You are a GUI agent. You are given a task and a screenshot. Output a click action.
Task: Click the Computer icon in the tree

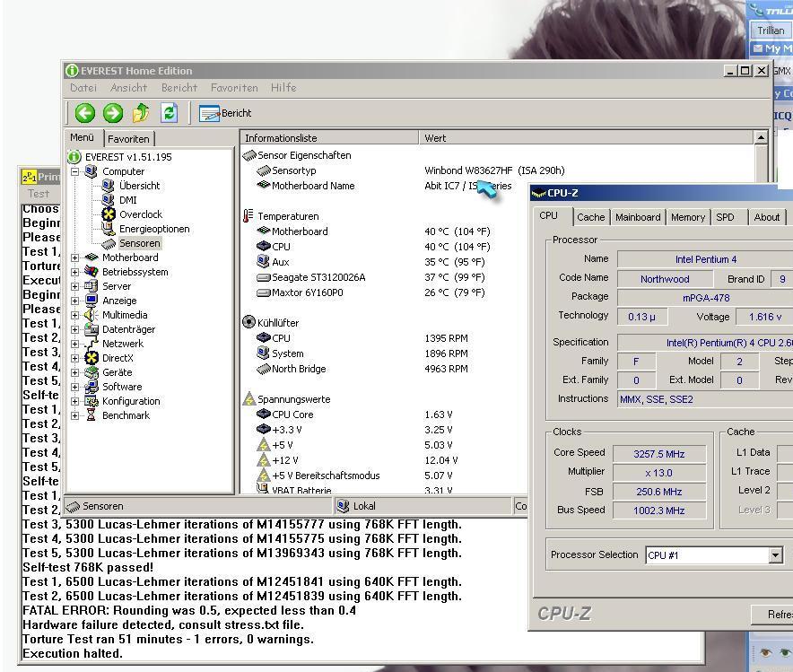(x=91, y=171)
